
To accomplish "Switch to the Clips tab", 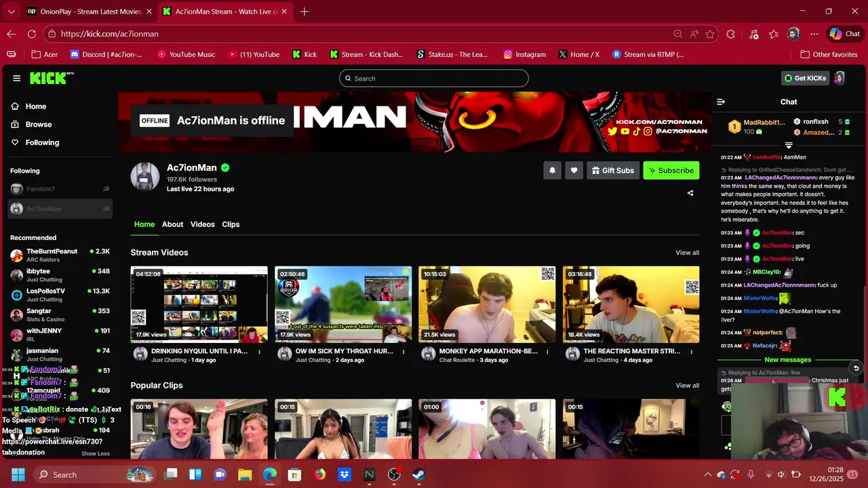I will tap(231, 224).
